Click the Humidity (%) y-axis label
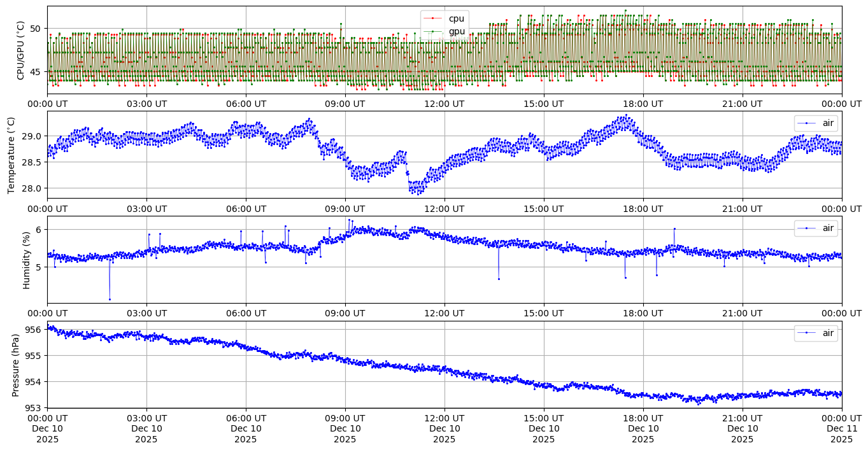Screen dimensions: 868x450 point(26,260)
